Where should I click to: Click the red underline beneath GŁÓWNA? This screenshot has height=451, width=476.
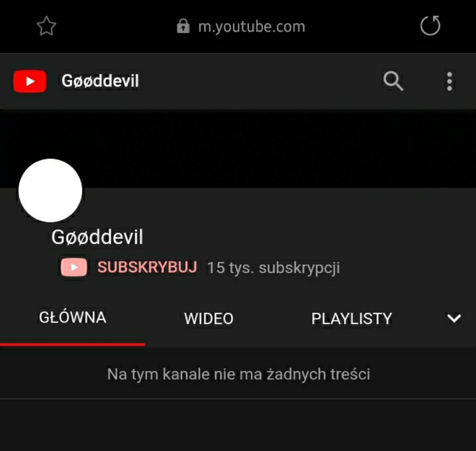(73, 344)
